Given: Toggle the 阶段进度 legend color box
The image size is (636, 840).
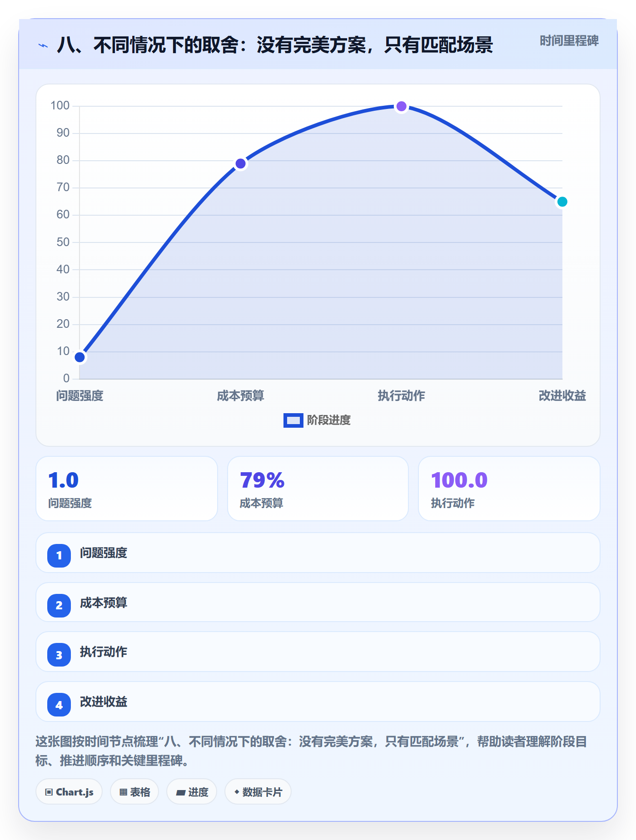Looking at the screenshot, I should (x=293, y=420).
